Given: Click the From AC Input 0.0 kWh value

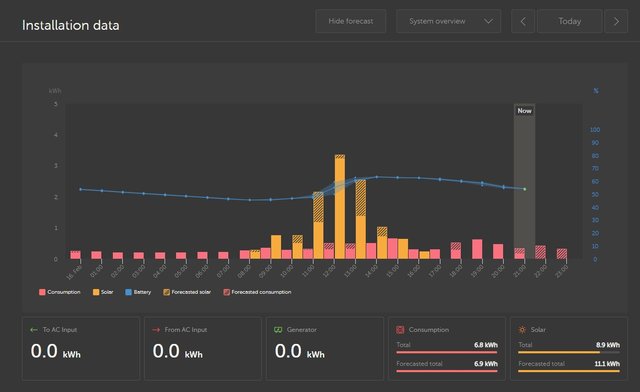Looking at the screenshot, I should (178, 352).
